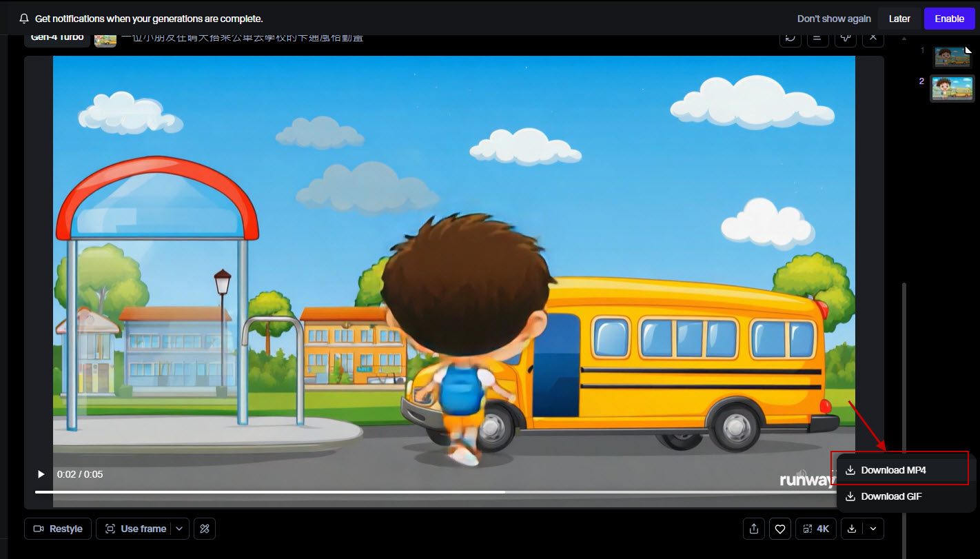Upscale the video to 4K

(x=816, y=529)
